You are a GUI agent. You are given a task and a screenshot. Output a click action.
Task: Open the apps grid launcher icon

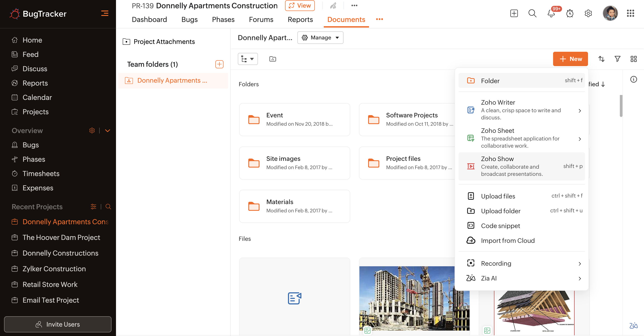630,13
